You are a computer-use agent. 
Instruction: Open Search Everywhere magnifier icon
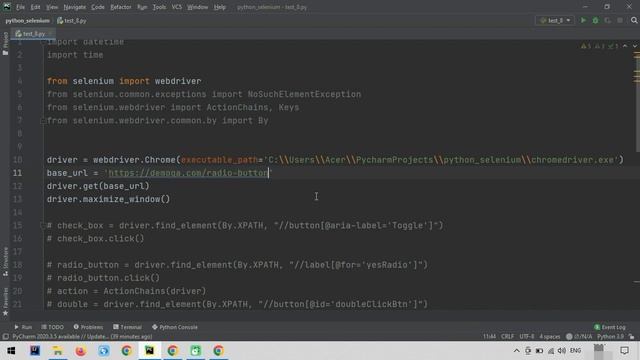point(634,20)
